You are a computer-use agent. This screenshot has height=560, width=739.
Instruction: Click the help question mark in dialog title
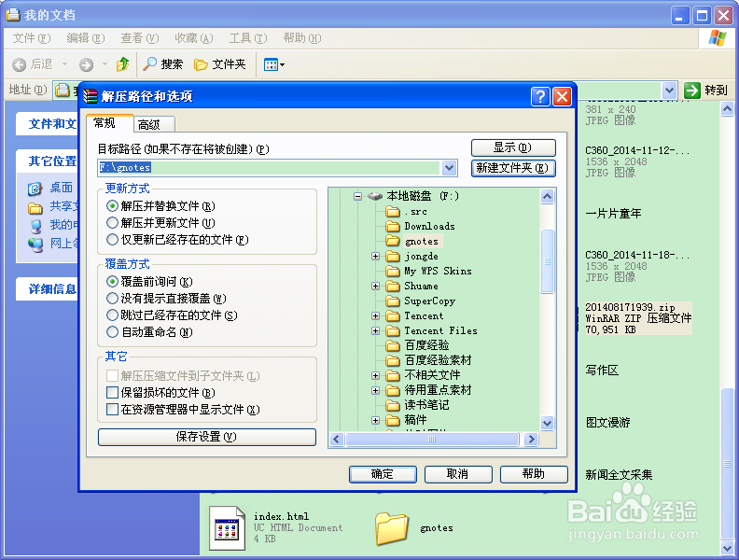tap(540, 97)
